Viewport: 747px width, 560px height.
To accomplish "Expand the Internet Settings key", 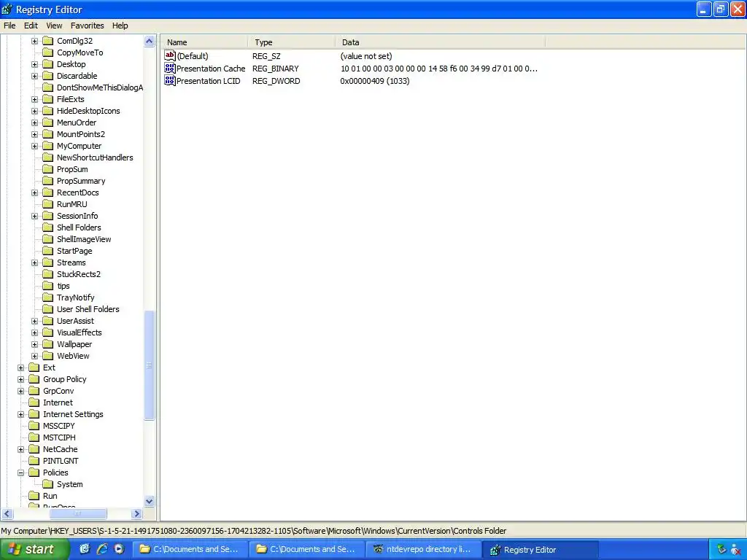I will click(21, 414).
